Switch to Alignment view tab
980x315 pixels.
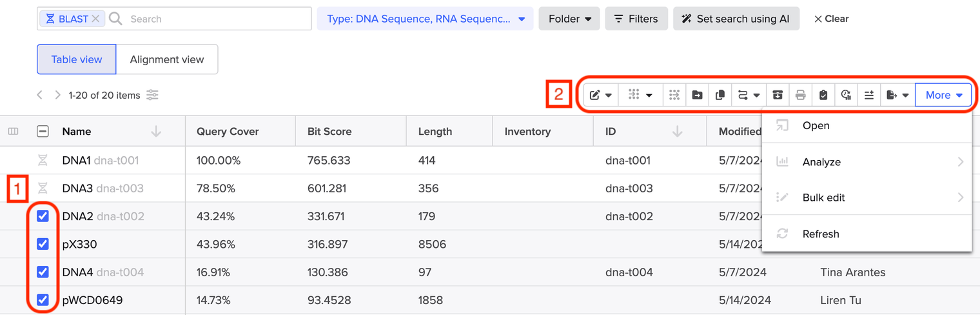[167, 59]
